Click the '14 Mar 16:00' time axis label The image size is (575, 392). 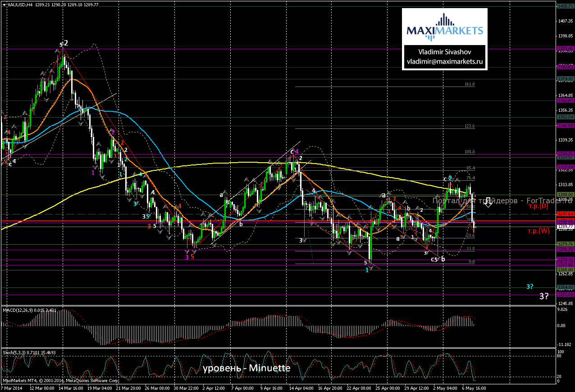70,387
